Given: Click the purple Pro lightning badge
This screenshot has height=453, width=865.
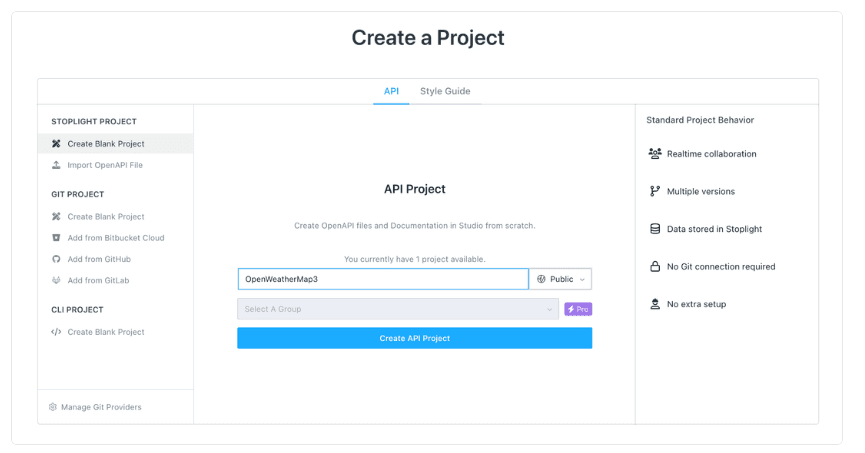Looking at the screenshot, I should [578, 310].
